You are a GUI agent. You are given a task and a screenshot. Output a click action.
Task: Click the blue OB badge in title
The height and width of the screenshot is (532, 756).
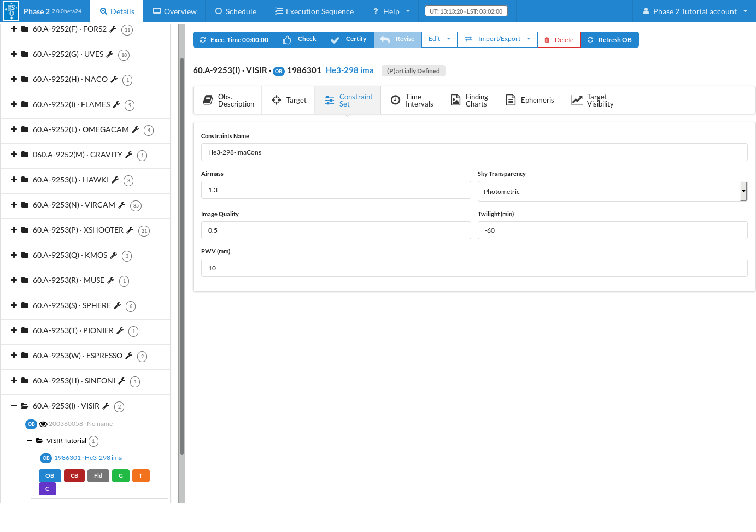[x=279, y=71]
